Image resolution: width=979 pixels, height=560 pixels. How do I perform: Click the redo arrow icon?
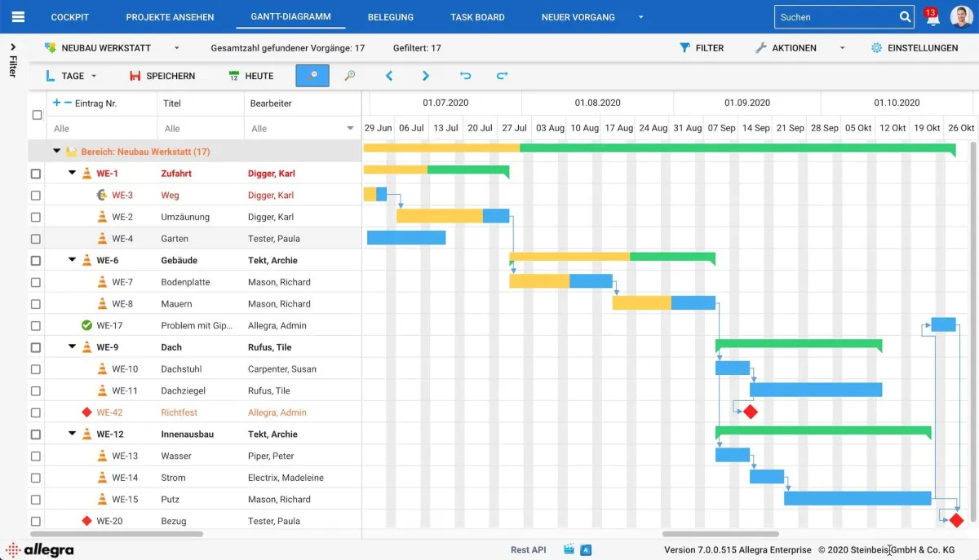(x=502, y=76)
